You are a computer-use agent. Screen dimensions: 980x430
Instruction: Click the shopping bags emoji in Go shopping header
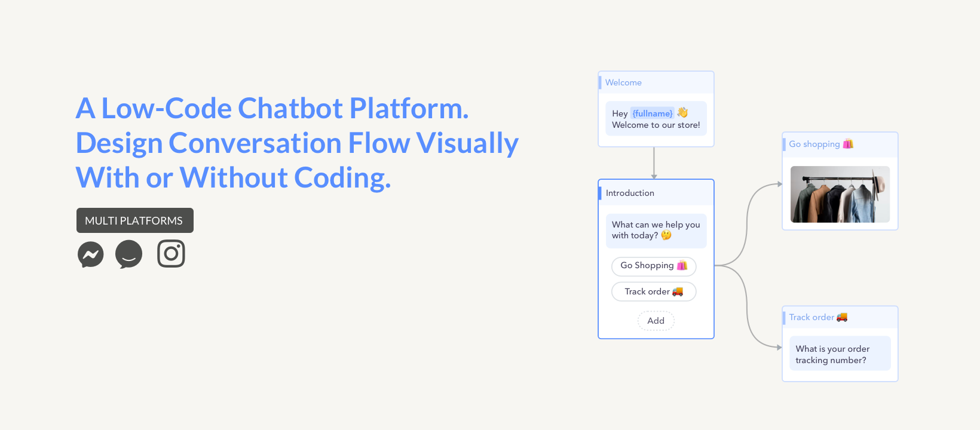click(848, 143)
